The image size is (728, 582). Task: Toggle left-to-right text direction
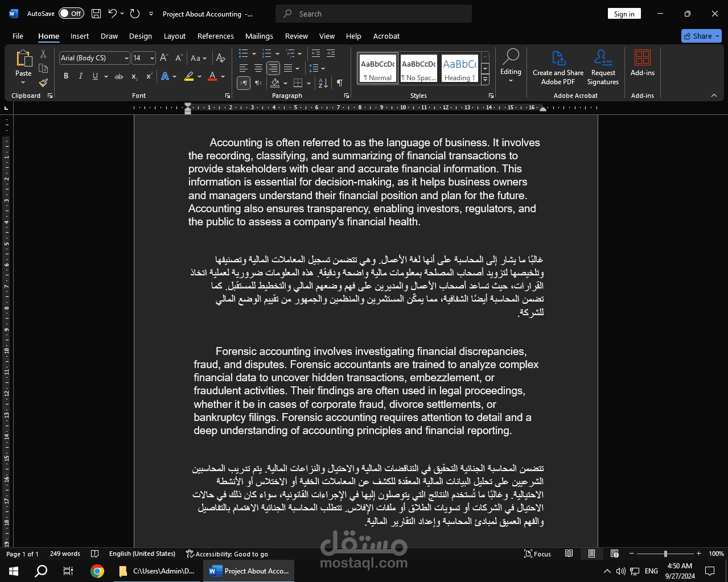tap(244, 83)
